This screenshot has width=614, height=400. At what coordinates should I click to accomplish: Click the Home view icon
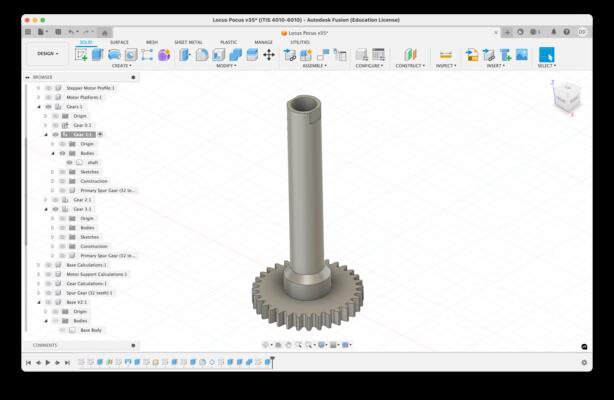pos(105,33)
